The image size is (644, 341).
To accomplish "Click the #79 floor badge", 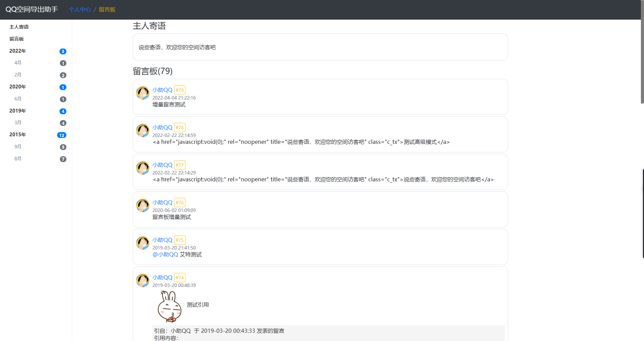I will [180, 90].
